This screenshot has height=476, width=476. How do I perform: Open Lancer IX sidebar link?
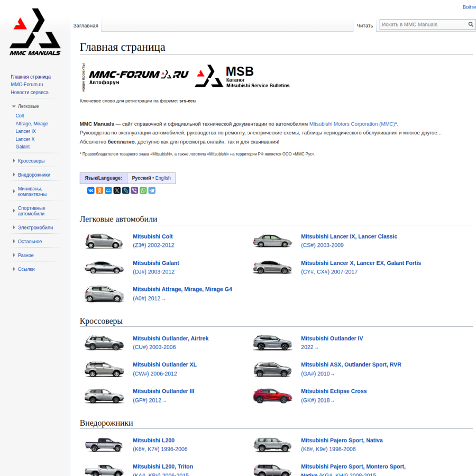(26, 131)
